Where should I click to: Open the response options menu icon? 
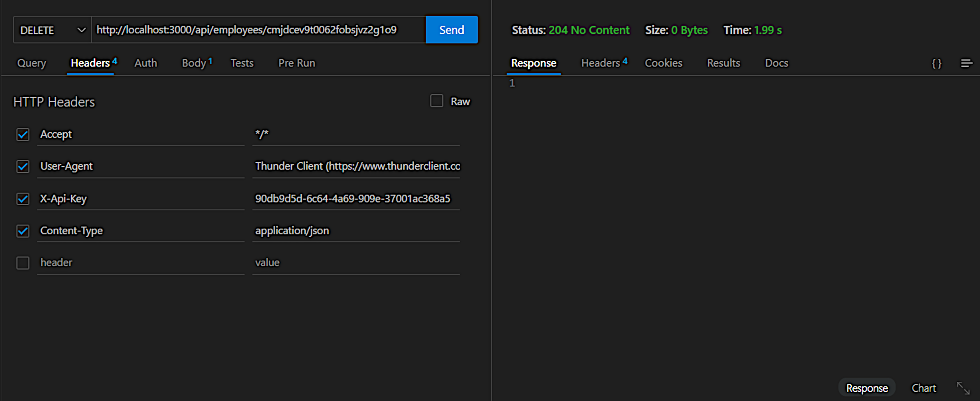(x=967, y=63)
